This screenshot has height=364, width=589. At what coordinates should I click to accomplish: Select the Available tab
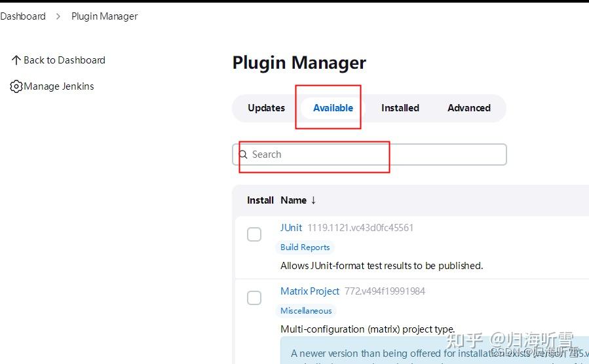pos(333,108)
